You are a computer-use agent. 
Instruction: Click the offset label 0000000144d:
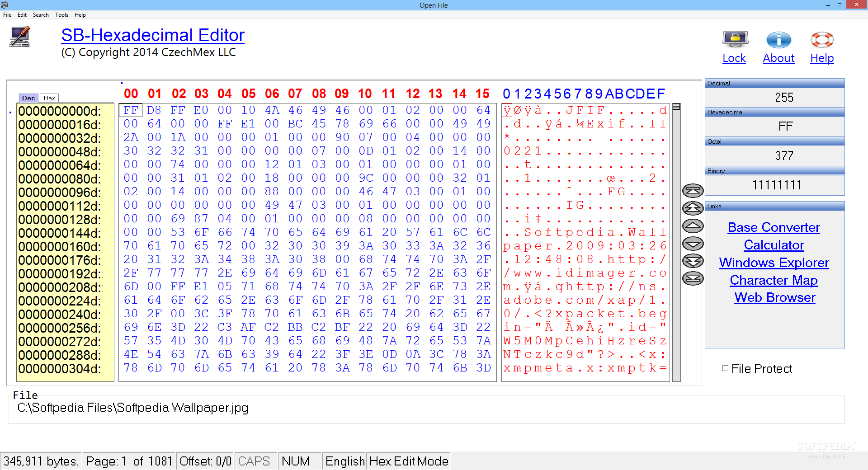(x=60, y=233)
